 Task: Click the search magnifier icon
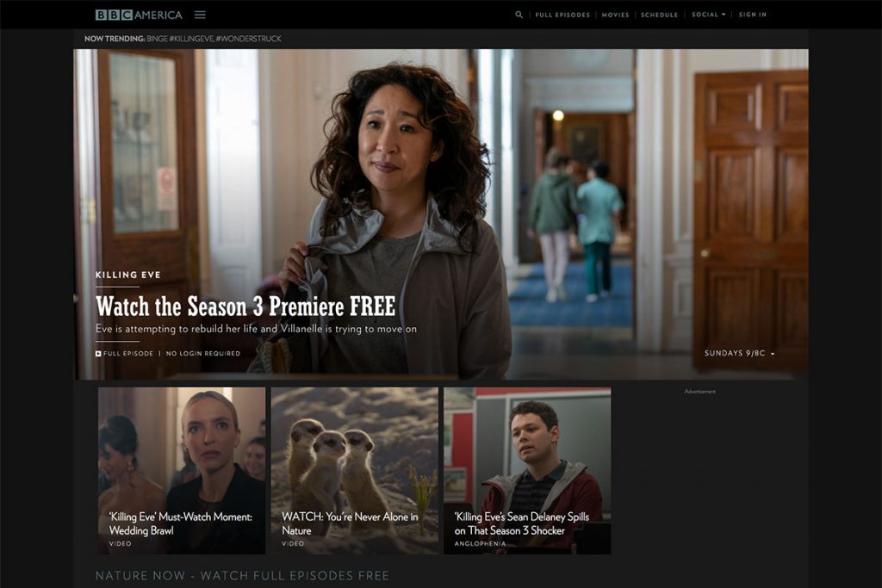tap(519, 15)
